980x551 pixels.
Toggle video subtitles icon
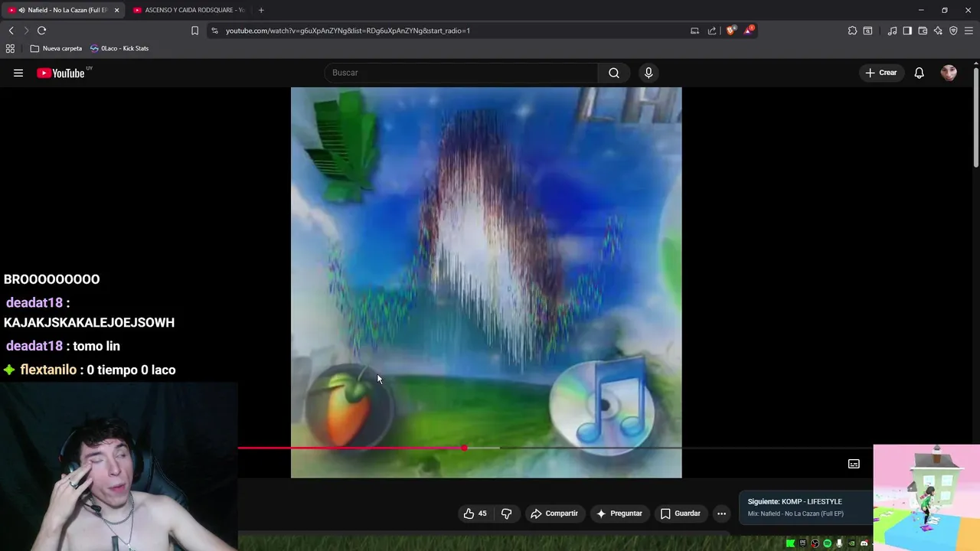[x=854, y=464]
